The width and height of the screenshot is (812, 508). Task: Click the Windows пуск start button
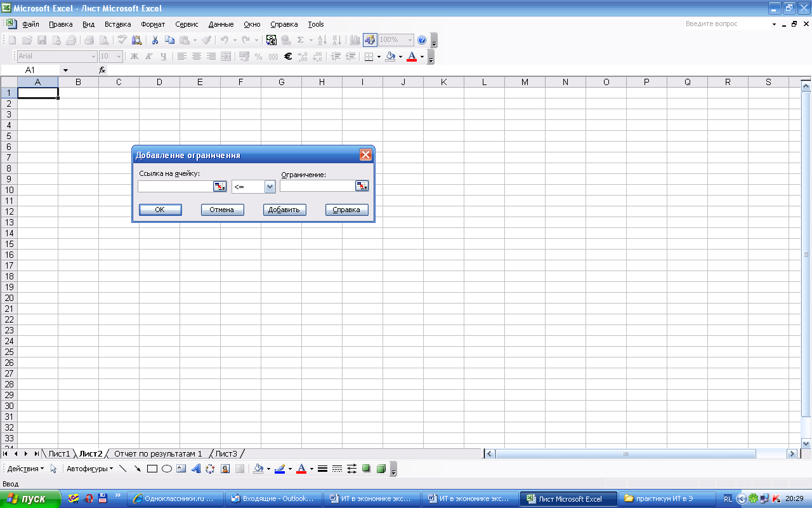pos(30,498)
